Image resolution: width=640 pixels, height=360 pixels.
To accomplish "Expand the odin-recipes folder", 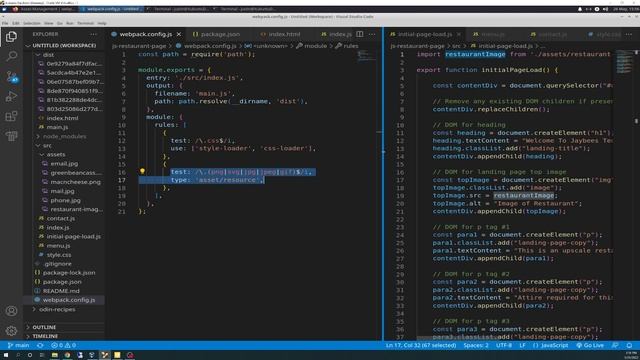I will pyautogui.click(x=57, y=309).
